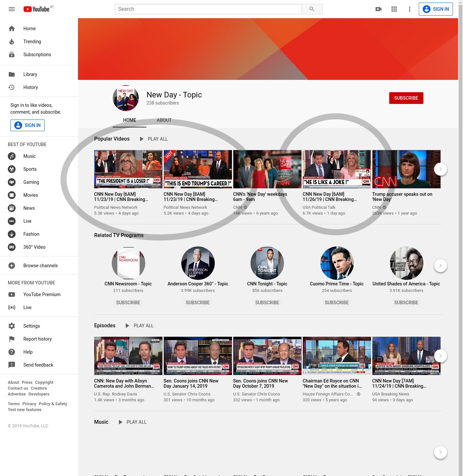The image size is (463, 476).
Task: Open History in sidebar
Action: [x=39, y=87]
